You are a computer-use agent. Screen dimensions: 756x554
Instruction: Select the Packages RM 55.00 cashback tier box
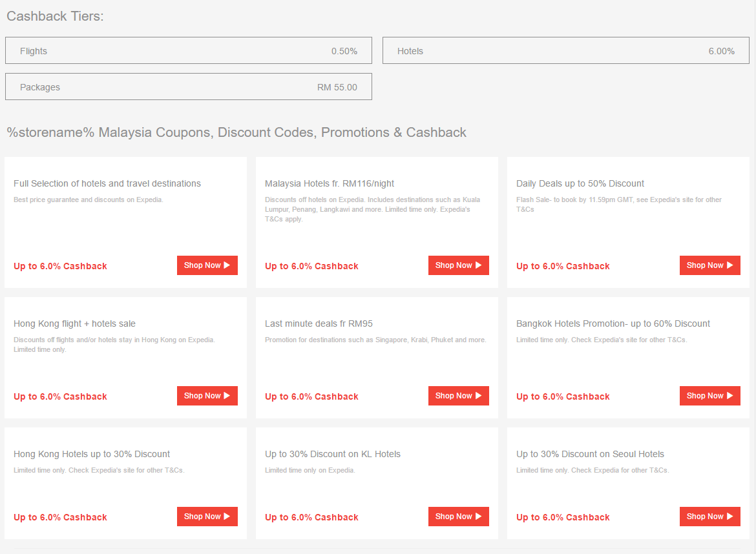tap(189, 87)
